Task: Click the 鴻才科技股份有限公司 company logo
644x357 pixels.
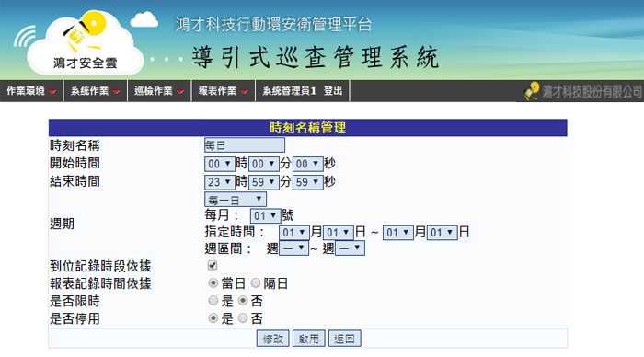Action: (x=582, y=91)
